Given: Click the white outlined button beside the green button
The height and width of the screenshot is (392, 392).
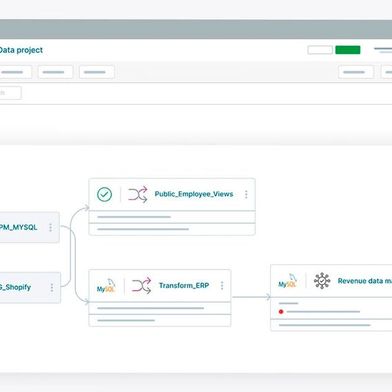Looking at the screenshot, I should click(320, 50).
